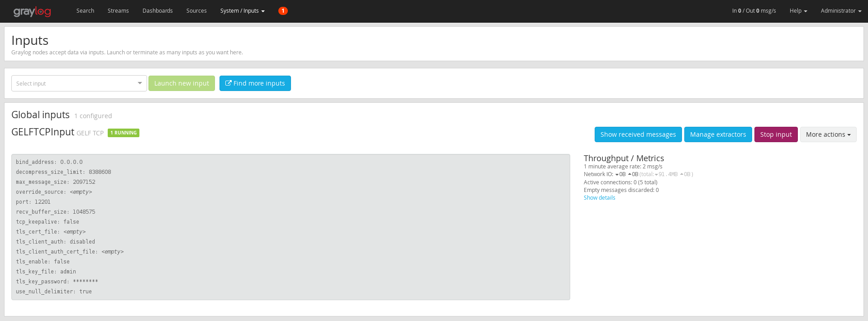Screen dimensions: 868x321
Task: Stop the GELFTCPInput input
Action: 776,134
